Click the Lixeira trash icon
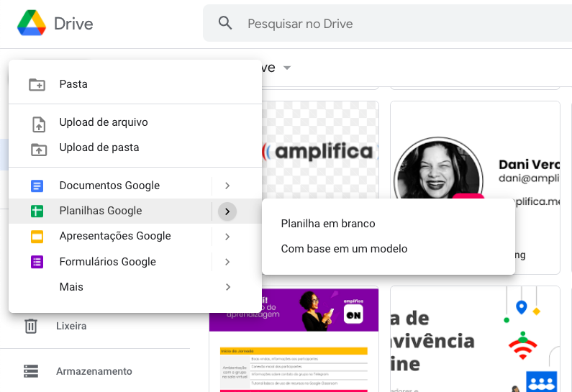 (x=31, y=326)
